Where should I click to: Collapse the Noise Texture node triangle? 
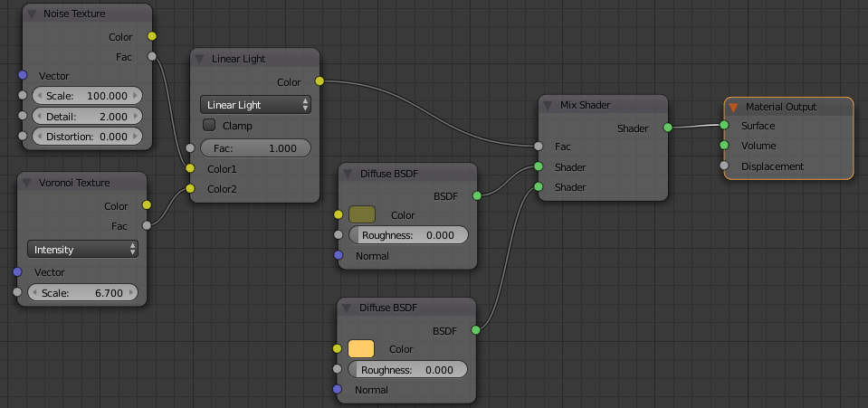pos(33,14)
